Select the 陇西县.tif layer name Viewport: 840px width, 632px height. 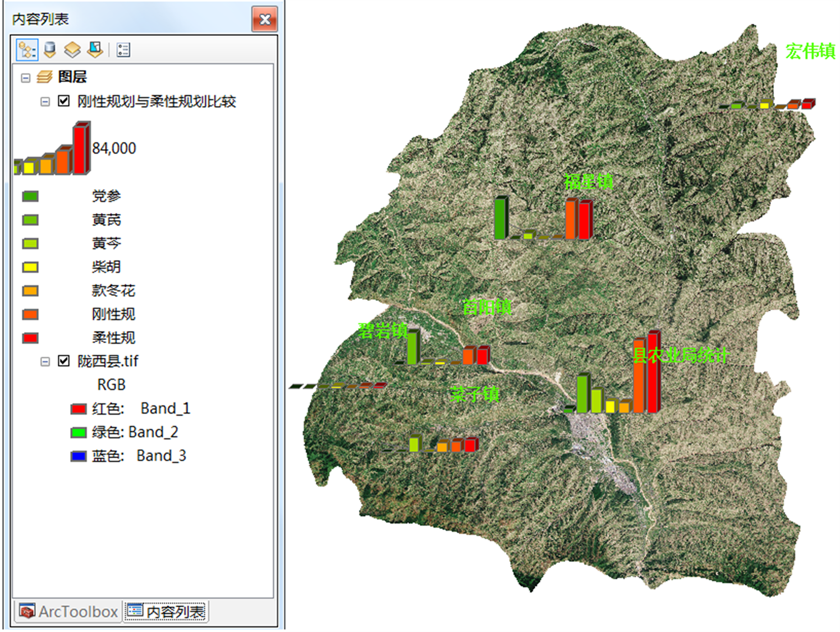(108, 361)
